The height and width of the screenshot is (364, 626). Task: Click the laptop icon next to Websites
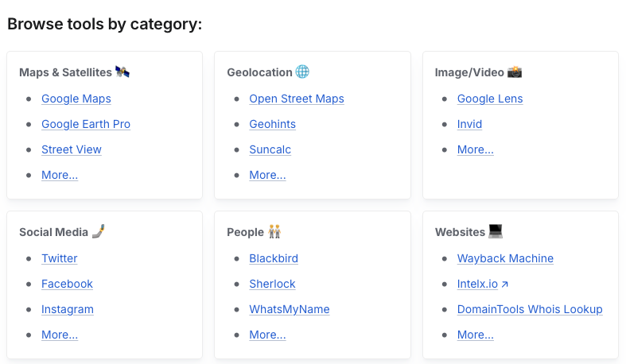496,232
